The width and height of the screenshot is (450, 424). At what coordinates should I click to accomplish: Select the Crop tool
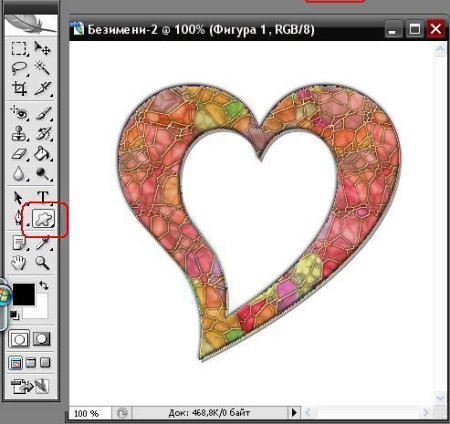tap(19, 88)
